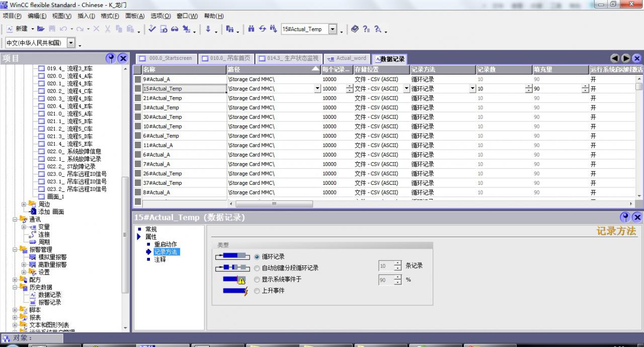Click the transfer download arrow icon
644x347 pixels.
[x=208, y=29]
